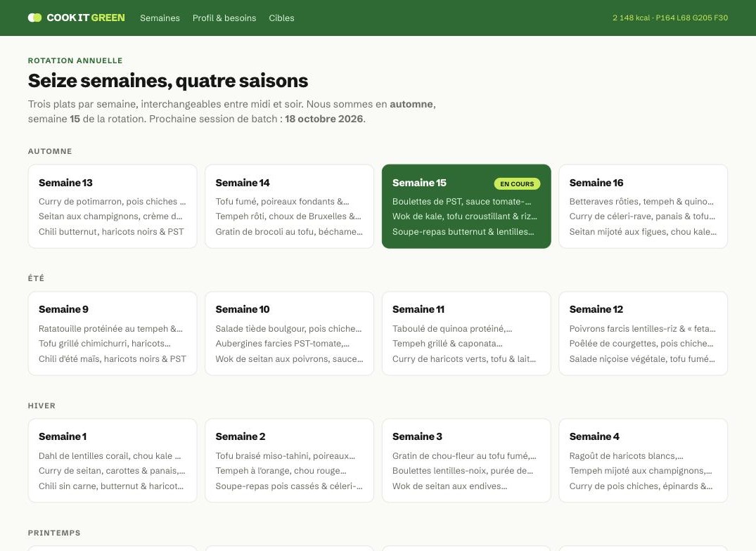This screenshot has width=756, height=551.
Task: Click 'Salade tiède boulgour' dish
Action: [288, 328]
